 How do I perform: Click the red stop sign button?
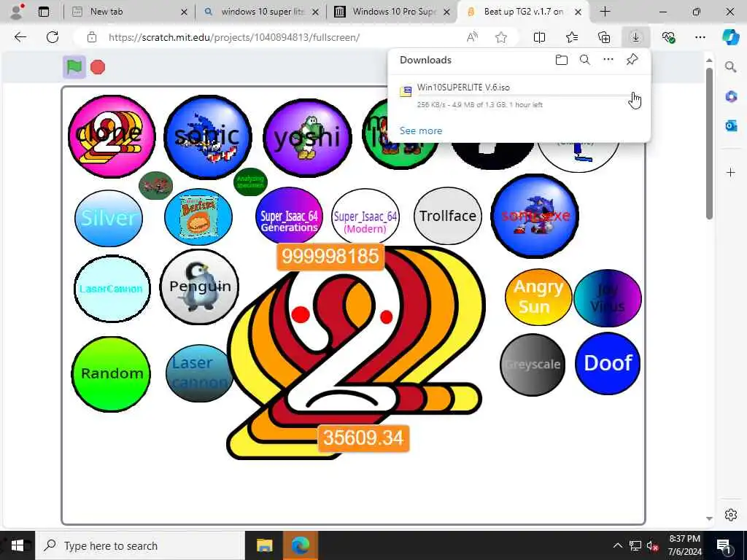[98, 67]
